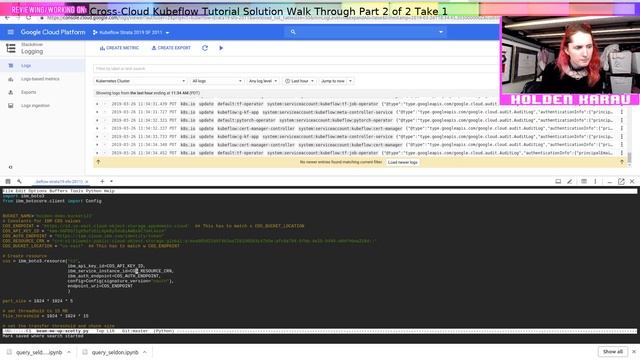Image resolution: width=640 pixels, height=360 pixels.
Task: Select the kubeflow-strata Cloud Shell tab
Action: (59, 182)
